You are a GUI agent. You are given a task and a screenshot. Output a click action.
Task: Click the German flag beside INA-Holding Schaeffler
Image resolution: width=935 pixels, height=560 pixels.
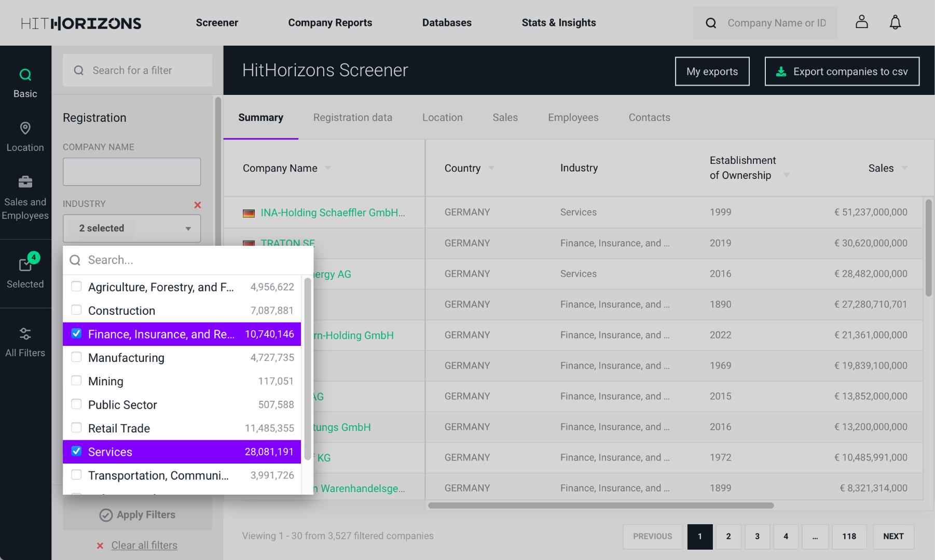[x=249, y=213]
